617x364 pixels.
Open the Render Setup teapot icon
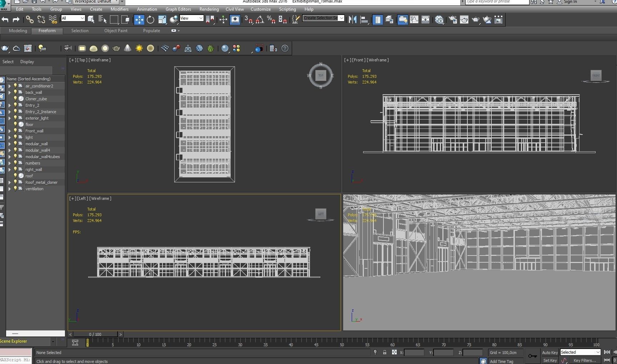[453, 20]
